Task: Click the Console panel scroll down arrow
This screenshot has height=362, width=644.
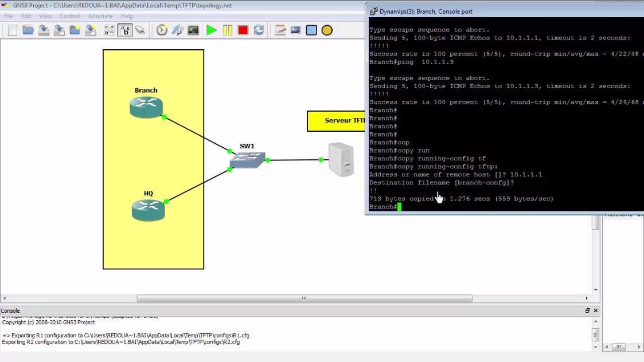Action: 595,347
